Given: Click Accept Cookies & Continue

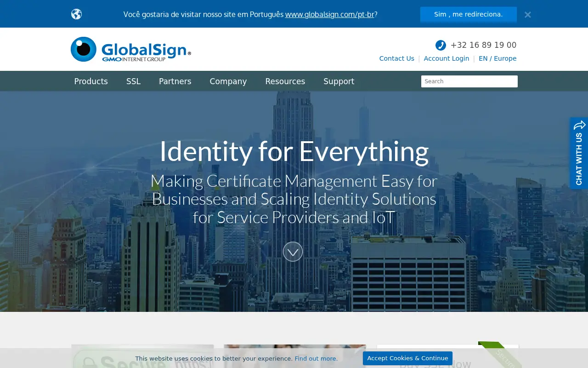Looking at the screenshot, I should [x=407, y=358].
